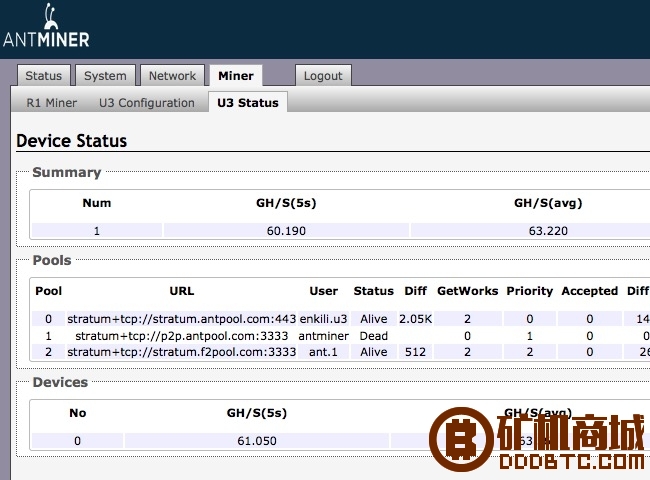Click the URL column header

[182, 291]
